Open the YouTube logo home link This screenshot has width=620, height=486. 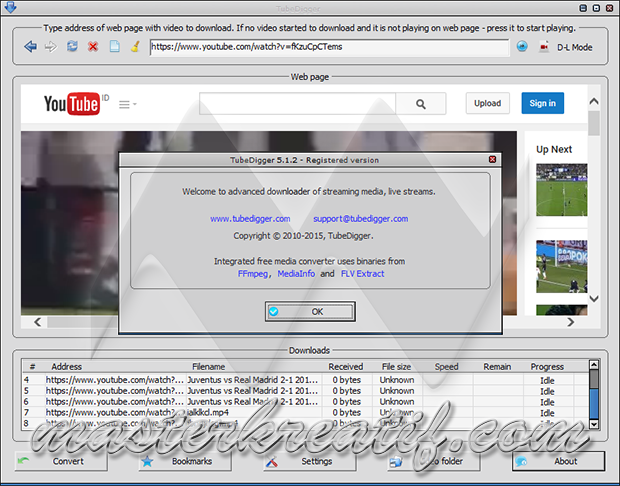72,104
